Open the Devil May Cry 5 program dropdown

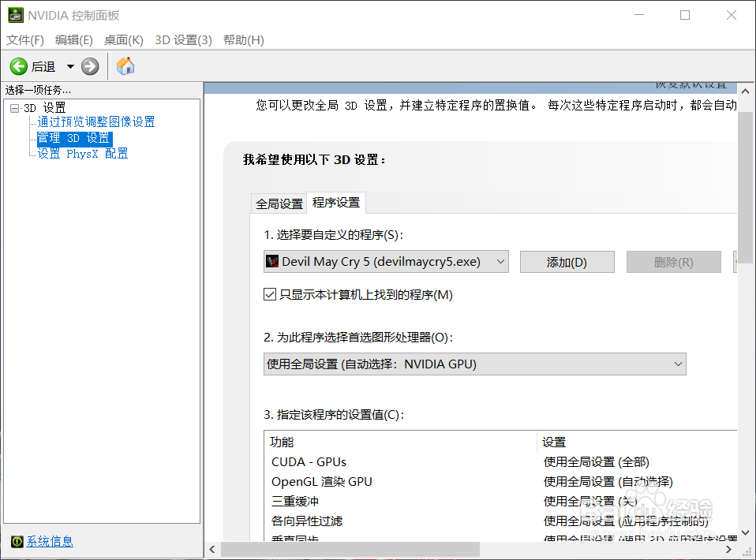386,262
